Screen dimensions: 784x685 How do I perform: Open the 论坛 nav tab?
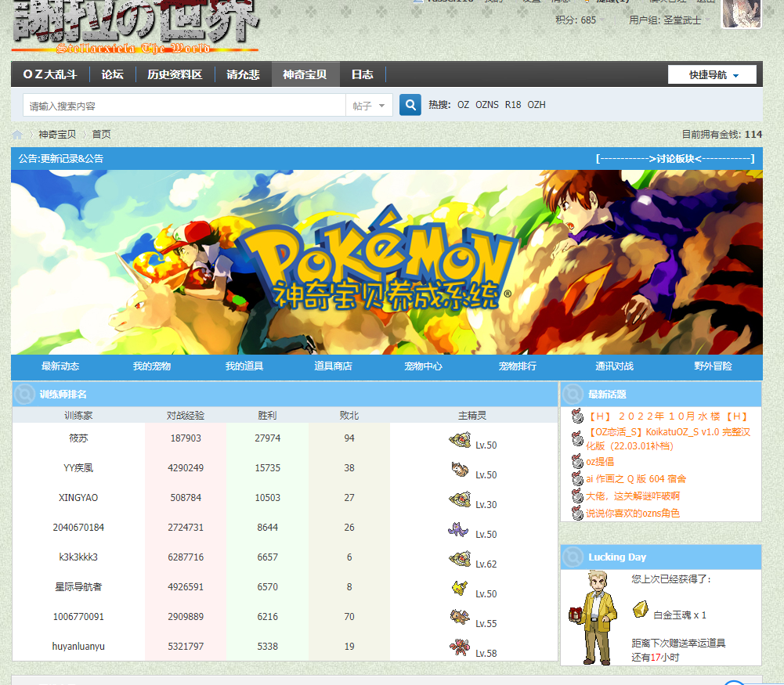coord(113,74)
